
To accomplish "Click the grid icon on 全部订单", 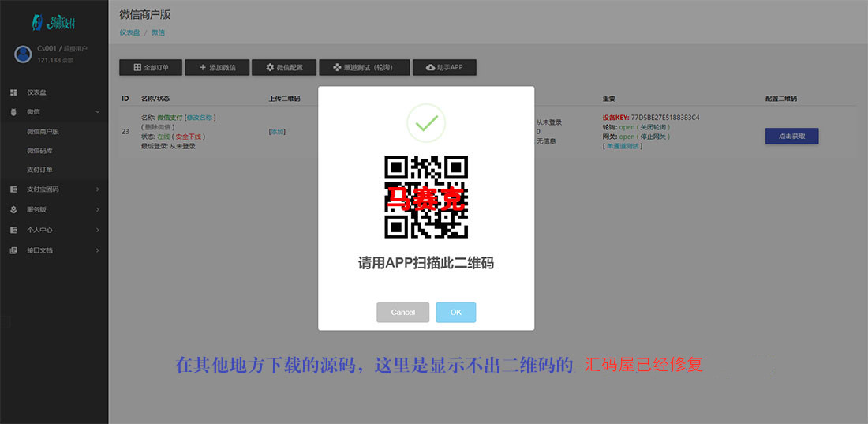I will click(x=137, y=68).
